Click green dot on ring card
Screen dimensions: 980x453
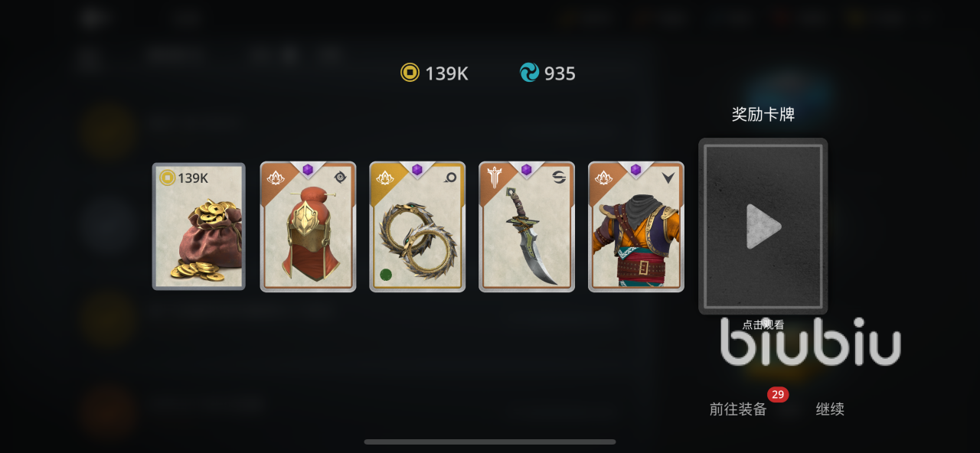tap(386, 275)
